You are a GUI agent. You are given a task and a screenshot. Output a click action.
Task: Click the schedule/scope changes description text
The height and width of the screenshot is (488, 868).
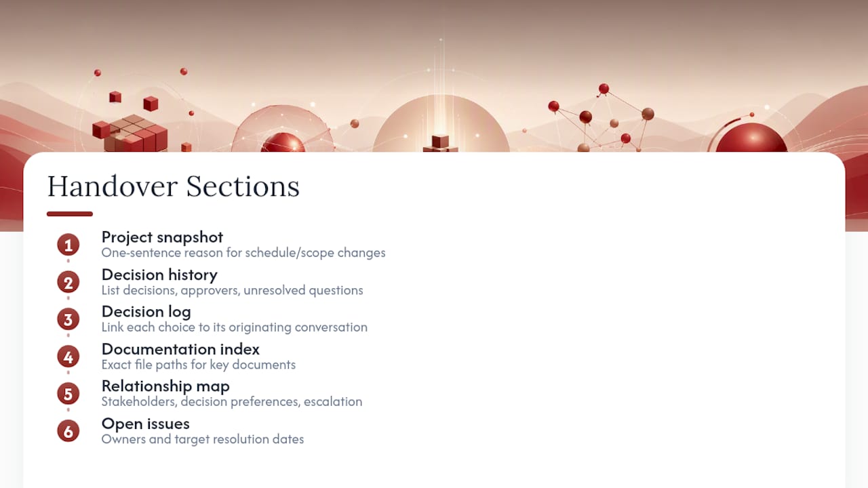[243, 253]
